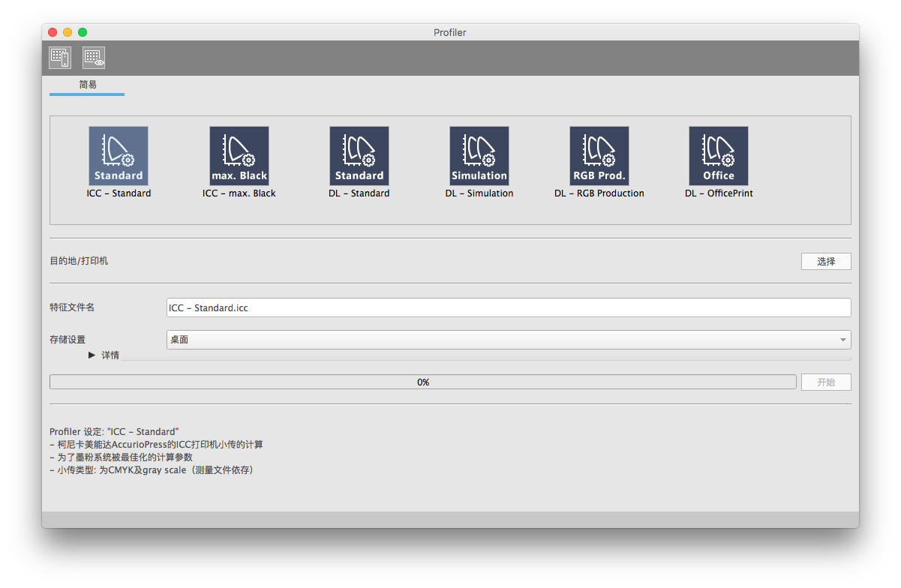
Task: Click the line mentioning AccurioPress ICC
Action: (x=156, y=445)
